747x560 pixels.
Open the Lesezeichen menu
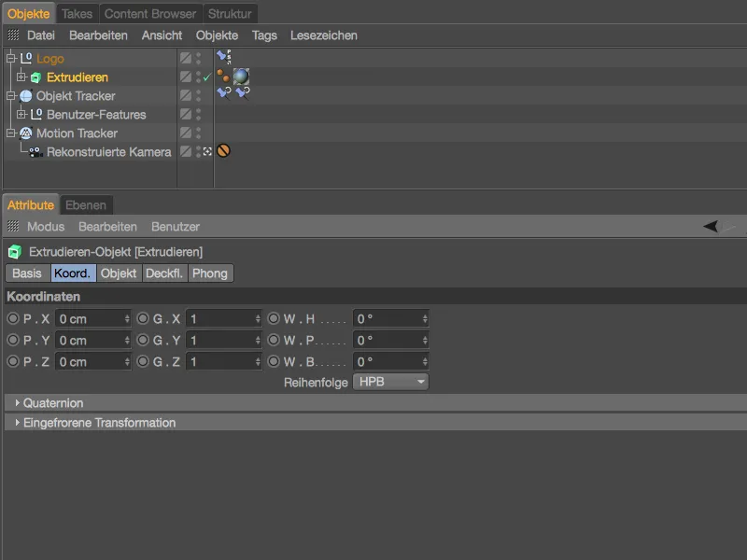coord(324,35)
